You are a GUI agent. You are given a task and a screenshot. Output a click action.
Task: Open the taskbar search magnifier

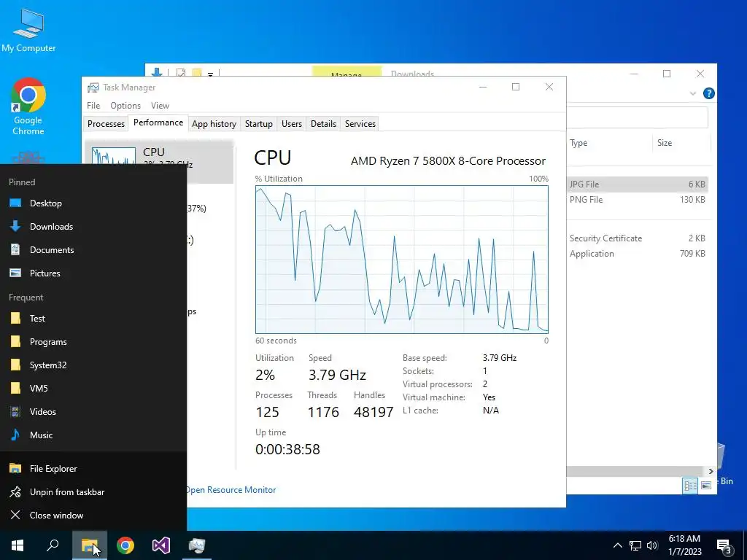(x=53, y=545)
